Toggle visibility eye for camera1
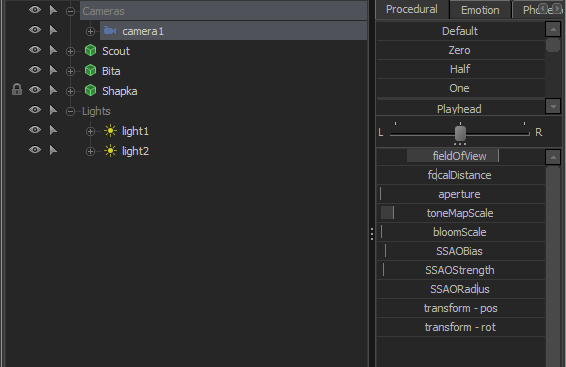The width and height of the screenshot is (566, 367). [x=35, y=30]
